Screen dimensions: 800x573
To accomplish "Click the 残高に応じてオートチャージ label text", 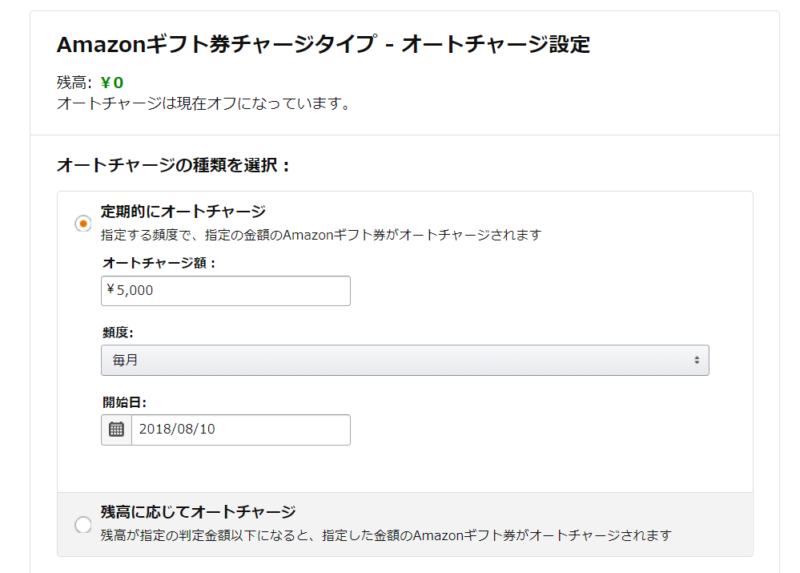I will (198, 512).
